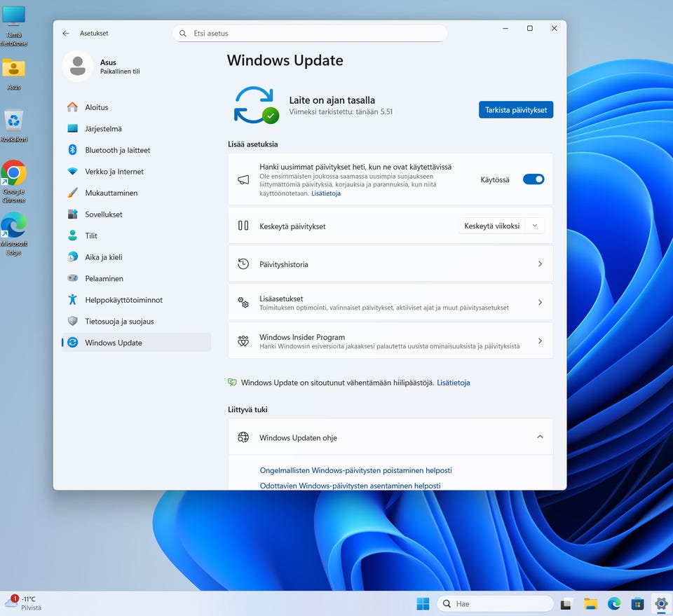This screenshot has height=616, width=673.
Task: Click the Asus account avatar icon
Action: point(78,66)
